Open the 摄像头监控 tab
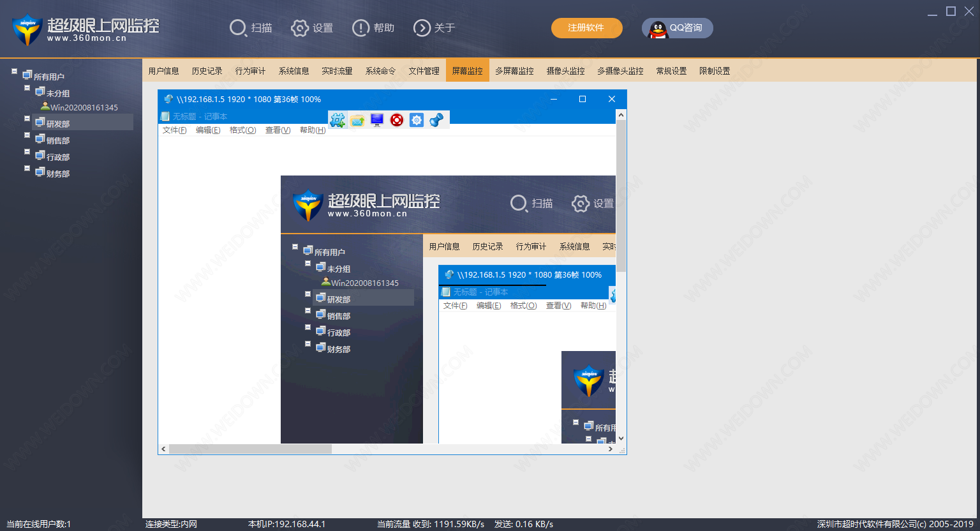980x531 pixels. (566, 71)
